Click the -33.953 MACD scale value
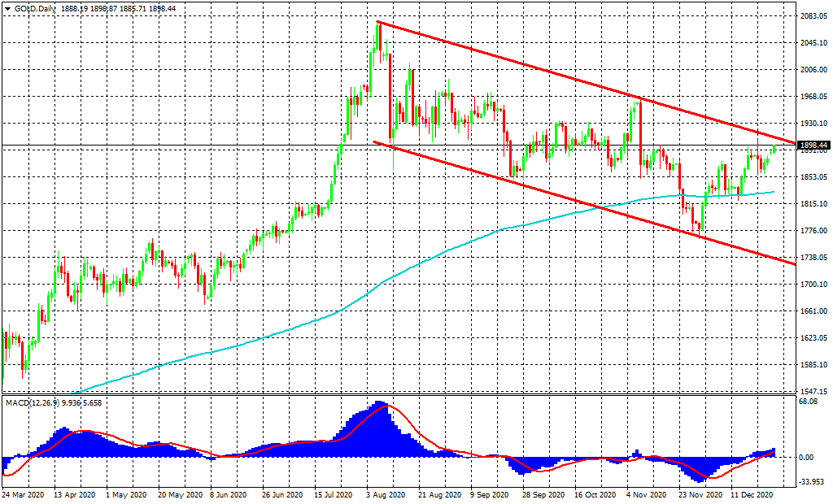The image size is (833, 504). [813, 482]
